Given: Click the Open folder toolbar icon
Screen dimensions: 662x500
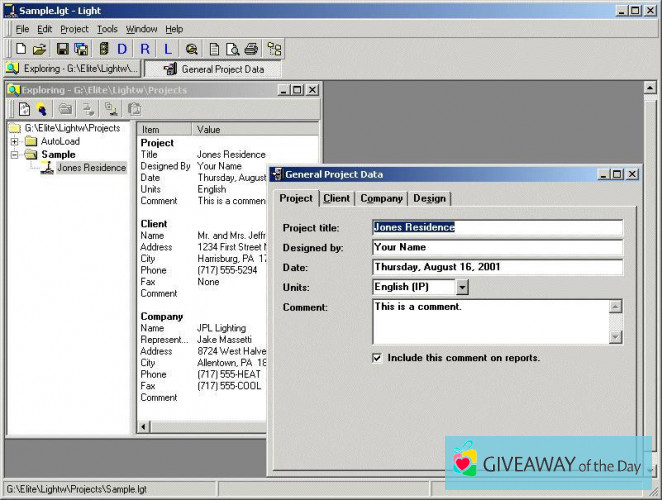Looking at the screenshot, I should point(39,49).
